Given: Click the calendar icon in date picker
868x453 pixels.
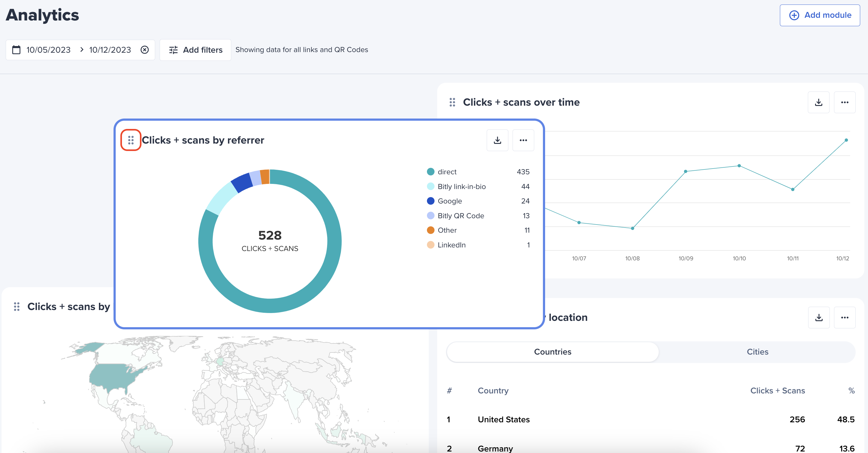Looking at the screenshot, I should point(16,50).
